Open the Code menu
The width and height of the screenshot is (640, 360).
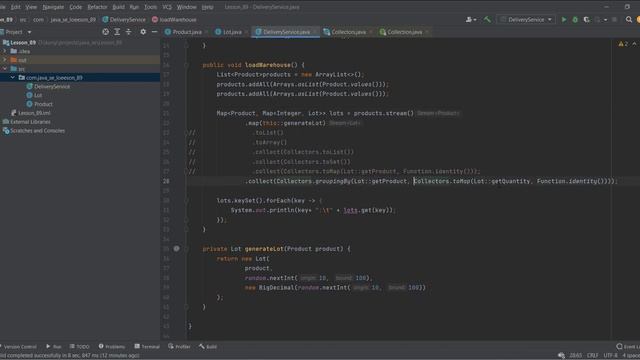pos(76,7)
